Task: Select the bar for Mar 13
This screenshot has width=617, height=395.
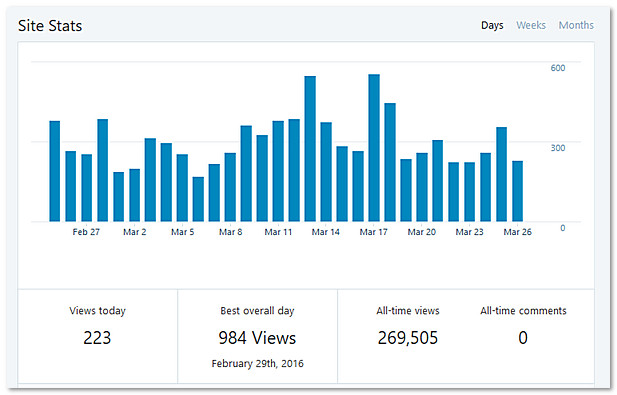Action: [310, 149]
